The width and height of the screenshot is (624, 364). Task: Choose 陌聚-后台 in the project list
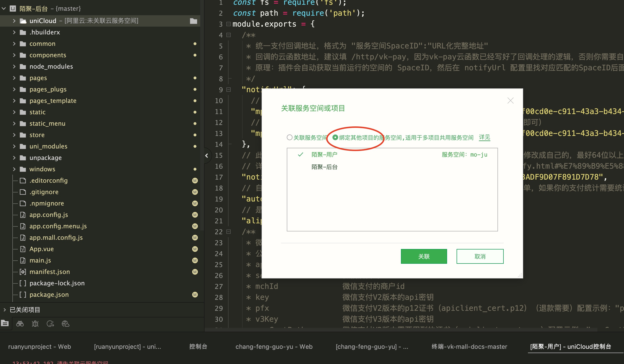(x=324, y=167)
